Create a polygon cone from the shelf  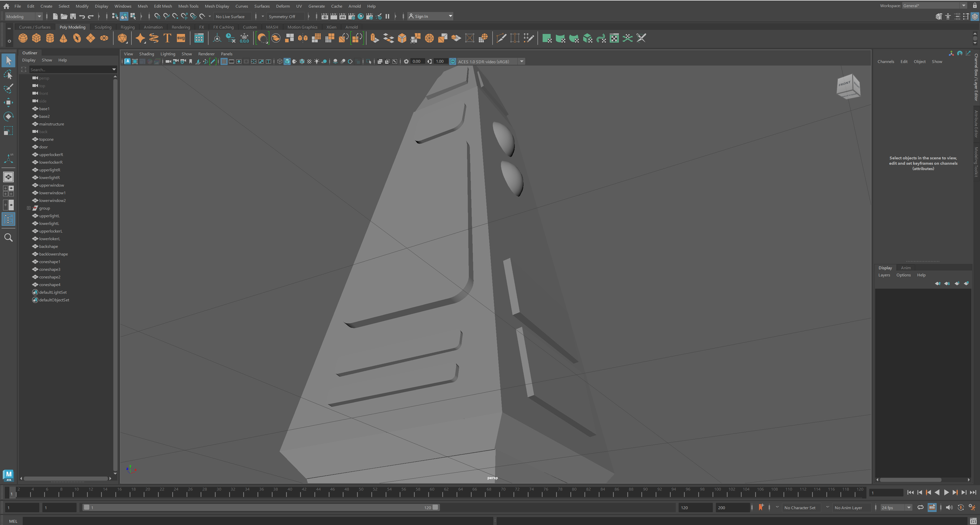point(64,38)
